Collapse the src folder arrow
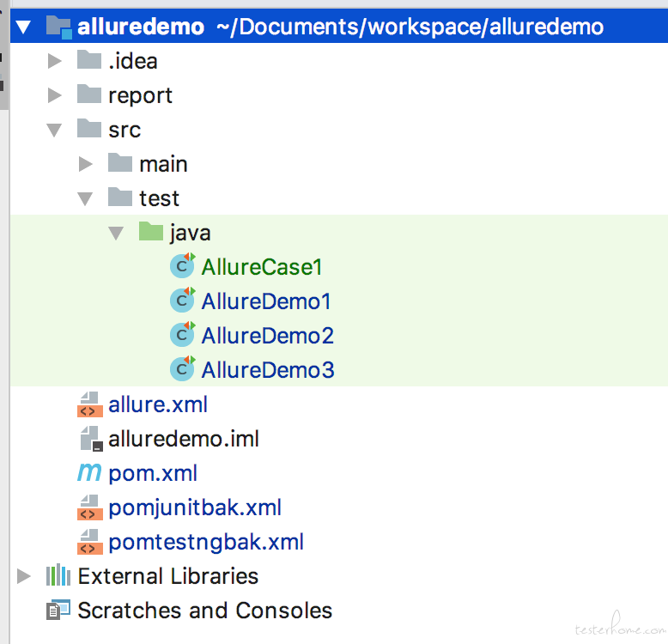This screenshot has height=644, width=668. click(x=54, y=130)
